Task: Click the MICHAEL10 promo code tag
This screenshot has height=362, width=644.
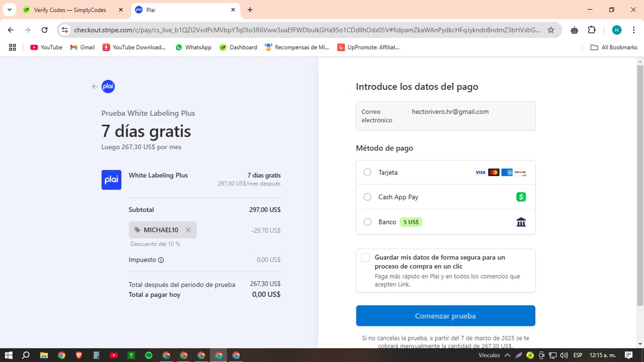Action: tap(163, 230)
